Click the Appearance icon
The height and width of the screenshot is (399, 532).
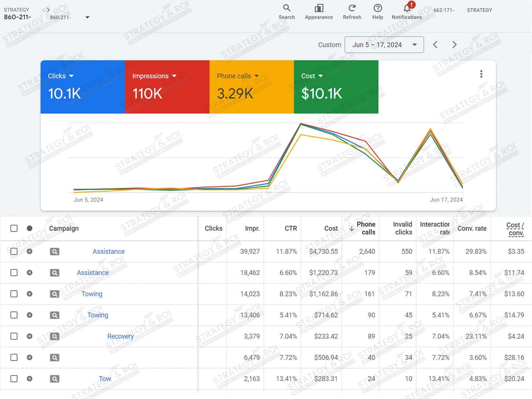pyautogui.click(x=319, y=8)
